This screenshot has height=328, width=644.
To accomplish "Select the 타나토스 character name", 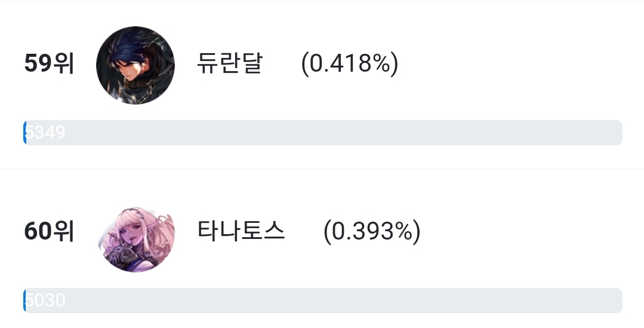I will coord(241,231).
